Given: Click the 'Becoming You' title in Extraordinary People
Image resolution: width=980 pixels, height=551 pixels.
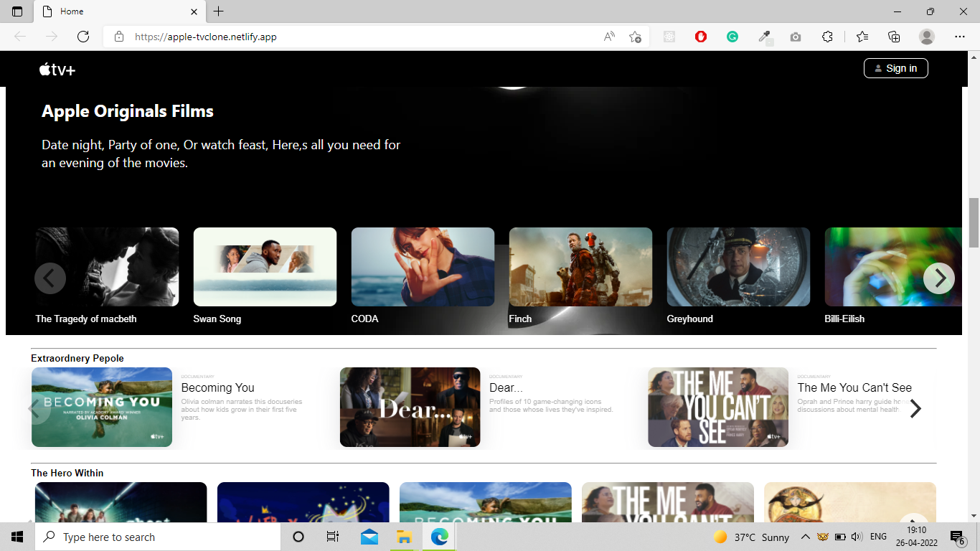Looking at the screenshot, I should pos(217,387).
